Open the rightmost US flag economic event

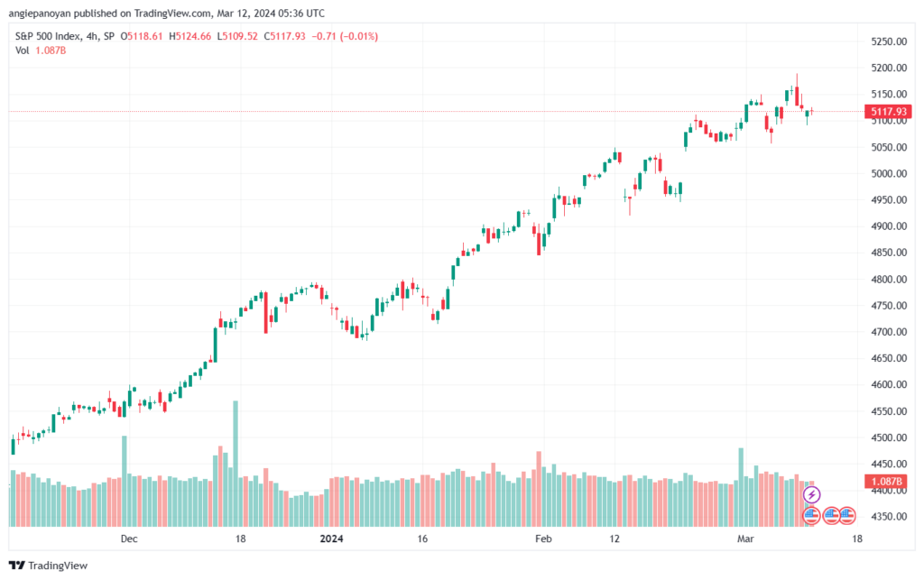point(847,516)
